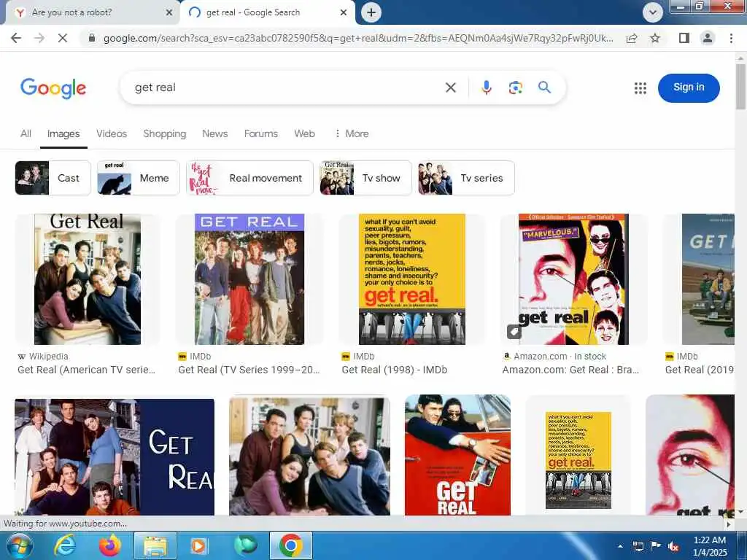Screen dimensions: 747x560
Task: Open the News tab
Action: [215, 134]
